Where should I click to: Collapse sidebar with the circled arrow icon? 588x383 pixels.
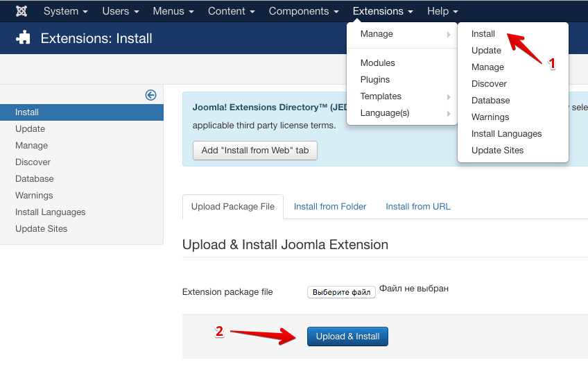click(150, 95)
